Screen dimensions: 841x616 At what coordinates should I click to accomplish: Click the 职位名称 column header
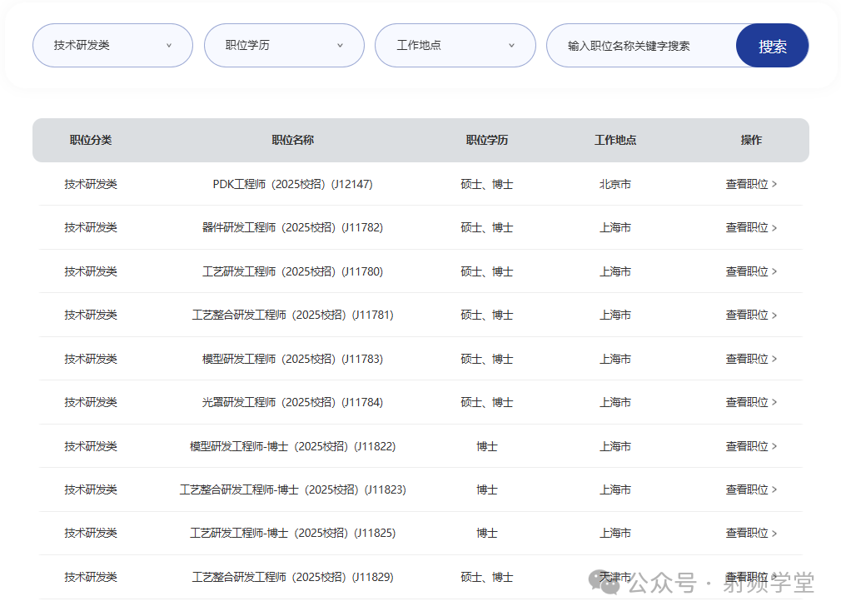coord(292,140)
